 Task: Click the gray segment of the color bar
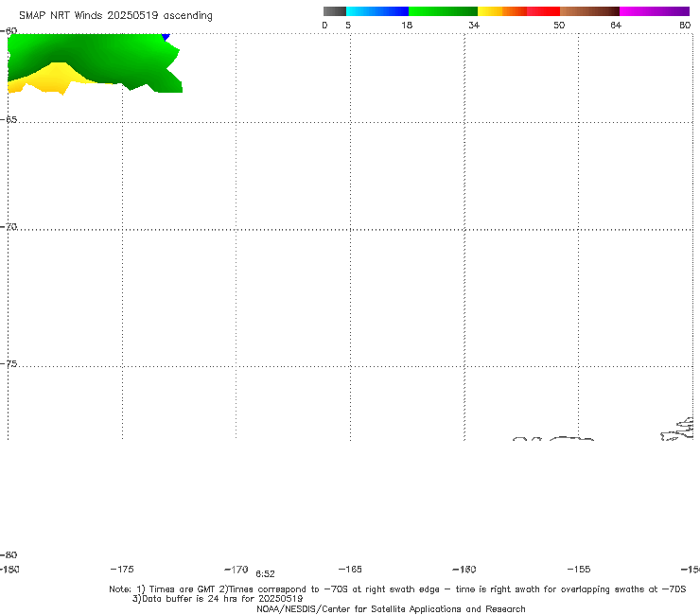tap(334, 11)
